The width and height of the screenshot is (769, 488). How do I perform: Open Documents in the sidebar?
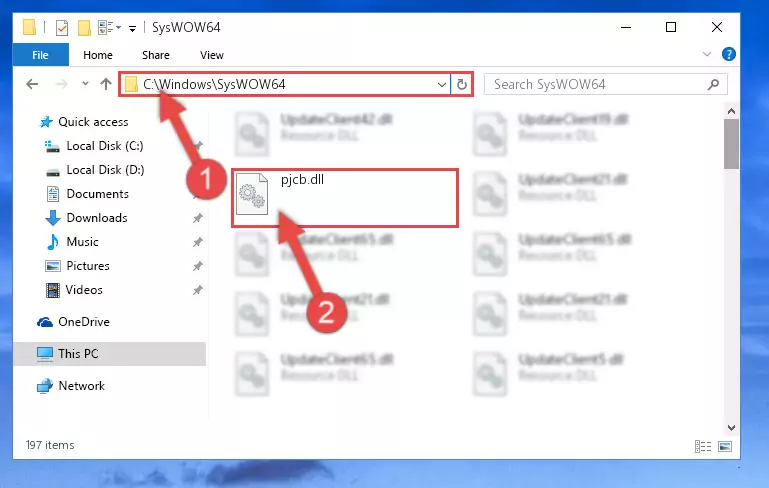[98, 194]
